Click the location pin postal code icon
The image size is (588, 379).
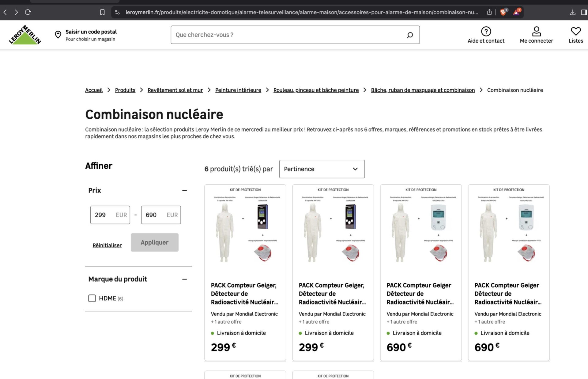click(58, 35)
